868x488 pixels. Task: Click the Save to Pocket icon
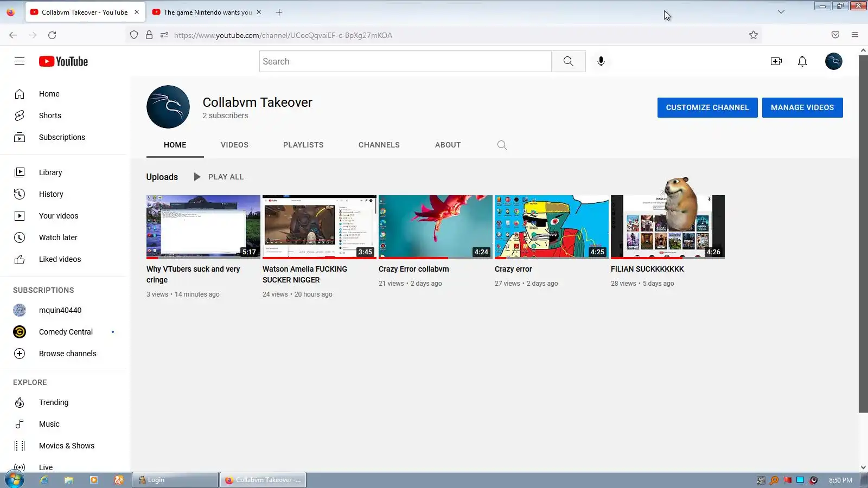click(x=835, y=35)
